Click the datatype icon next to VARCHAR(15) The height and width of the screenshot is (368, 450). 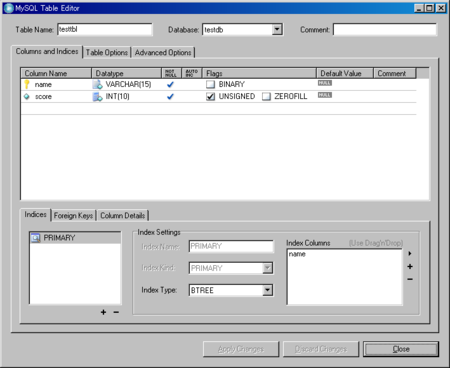pos(97,85)
